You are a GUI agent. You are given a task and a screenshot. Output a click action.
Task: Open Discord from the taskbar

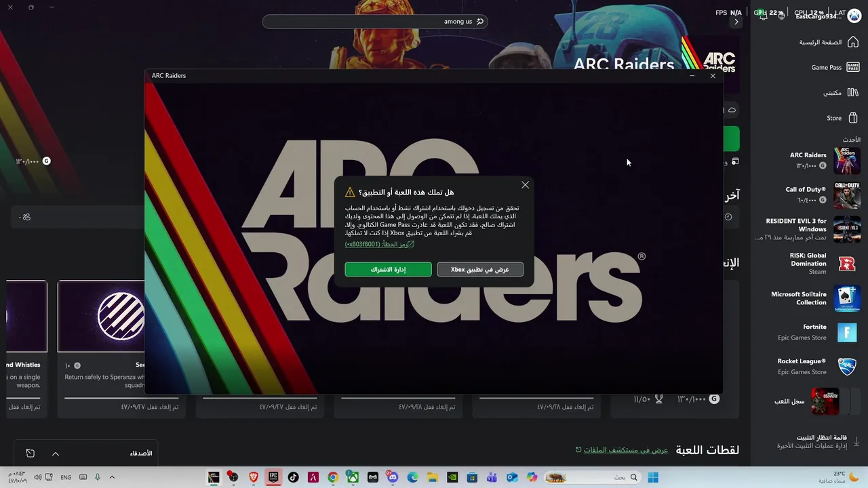pos(393,477)
